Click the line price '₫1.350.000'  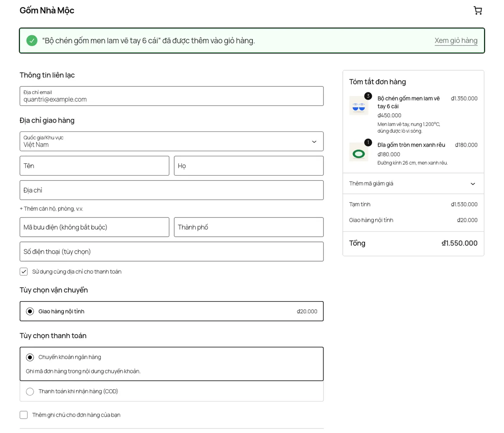(x=464, y=99)
